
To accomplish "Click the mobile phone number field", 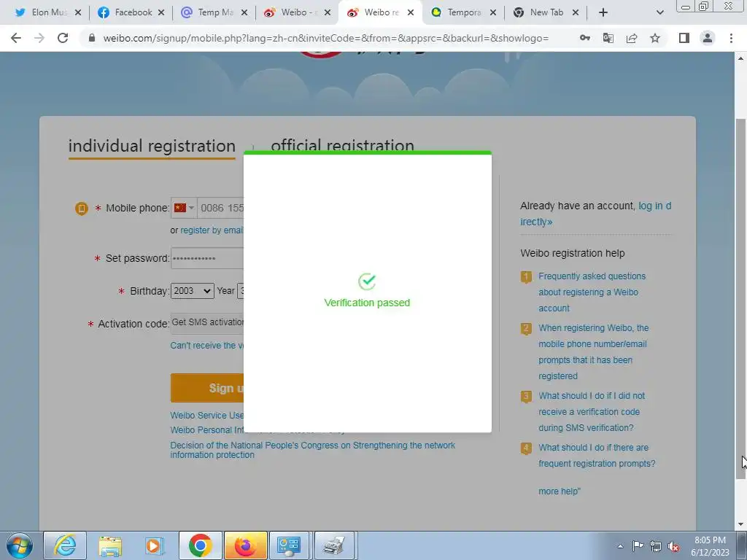I will 221,208.
